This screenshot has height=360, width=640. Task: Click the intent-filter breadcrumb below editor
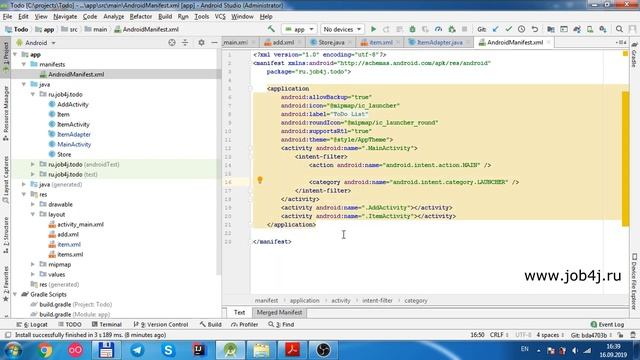[377, 300]
